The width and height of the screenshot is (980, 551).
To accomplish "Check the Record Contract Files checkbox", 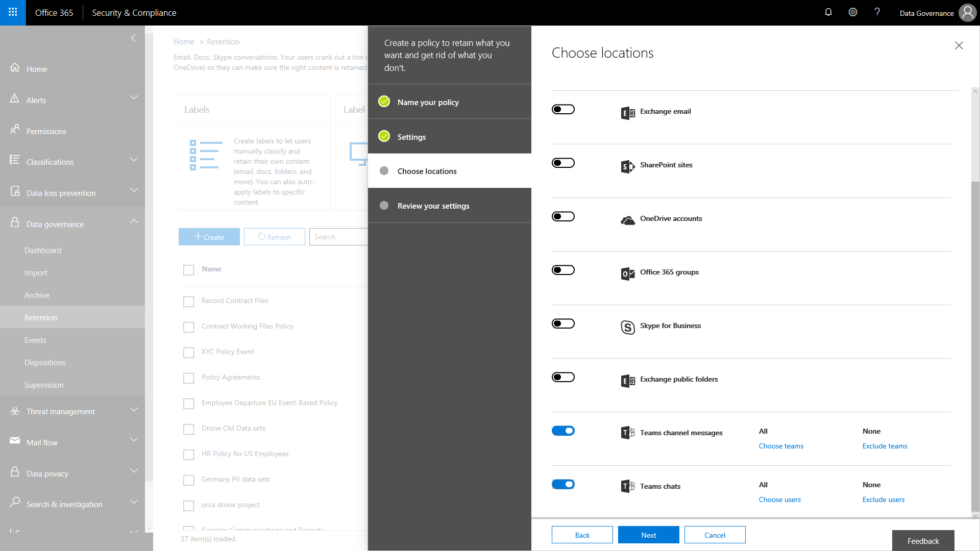I will tap(189, 302).
